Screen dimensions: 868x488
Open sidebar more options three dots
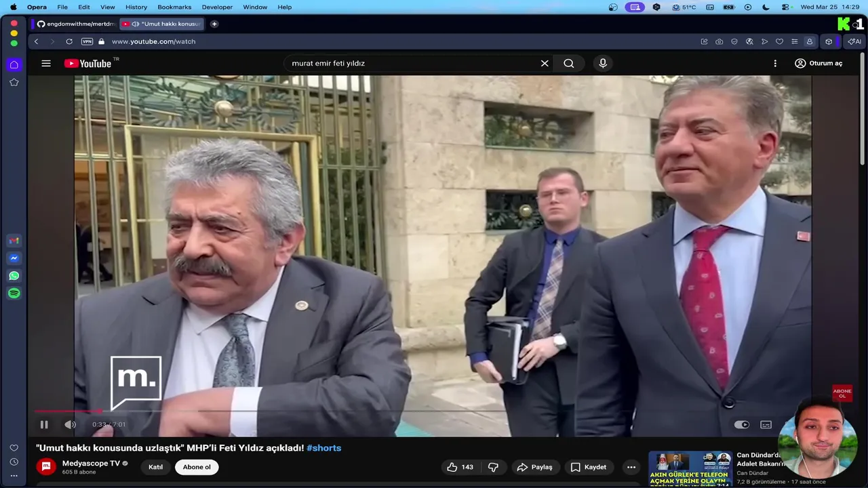pyautogui.click(x=14, y=476)
